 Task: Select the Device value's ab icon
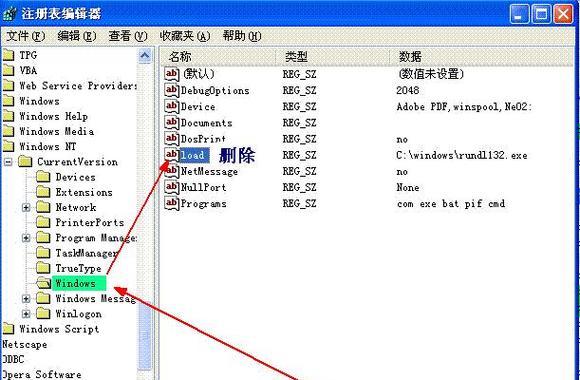click(171, 107)
